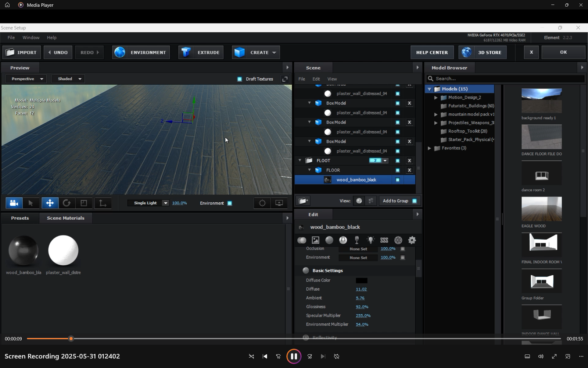Image resolution: width=588 pixels, height=368 pixels.
Task: Open the Perspective view dropdown
Action: [x=26, y=79]
